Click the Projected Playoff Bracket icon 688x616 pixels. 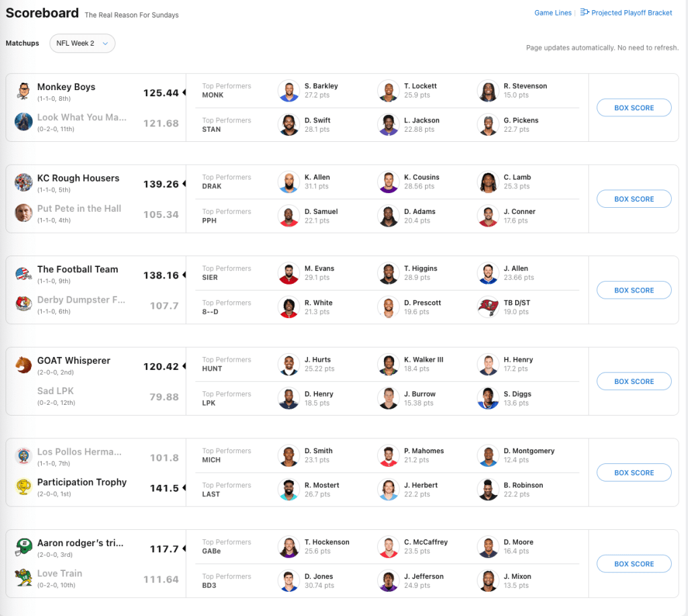coord(584,13)
